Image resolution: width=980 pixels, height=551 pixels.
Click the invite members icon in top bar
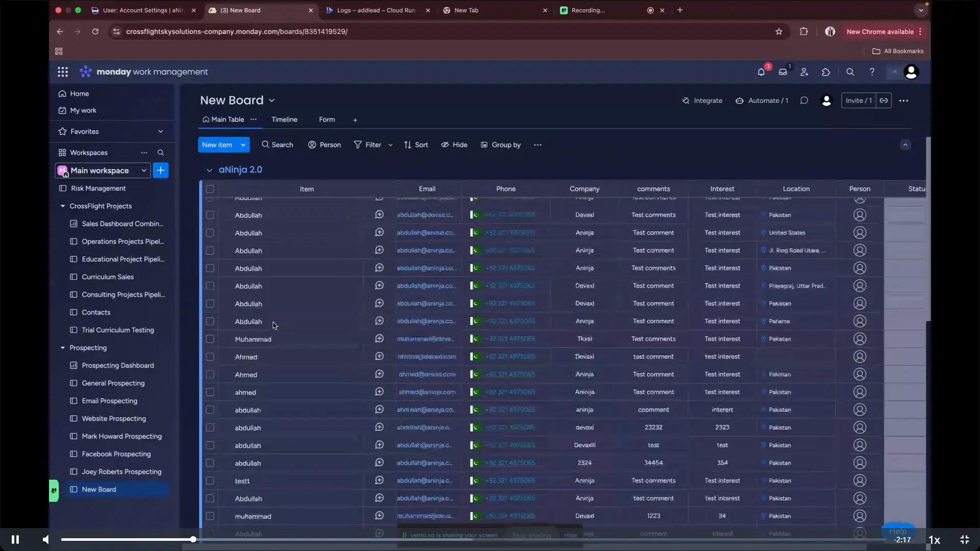pyautogui.click(x=804, y=72)
